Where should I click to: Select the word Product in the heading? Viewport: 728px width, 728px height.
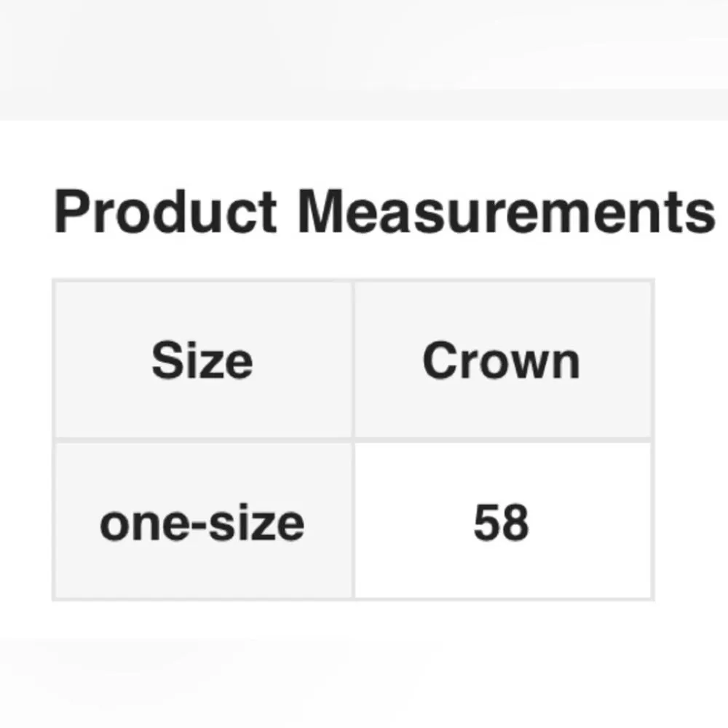coord(165,212)
